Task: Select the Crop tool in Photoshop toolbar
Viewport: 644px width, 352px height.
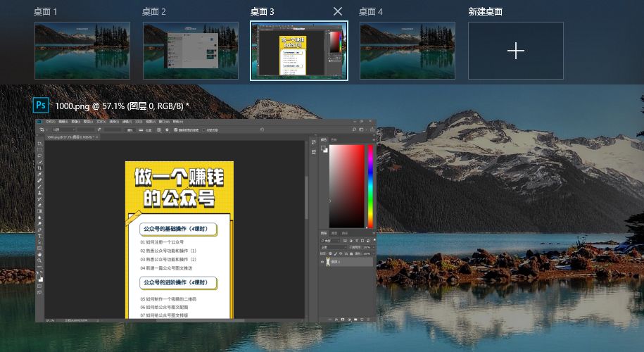Action: (x=39, y=168)
